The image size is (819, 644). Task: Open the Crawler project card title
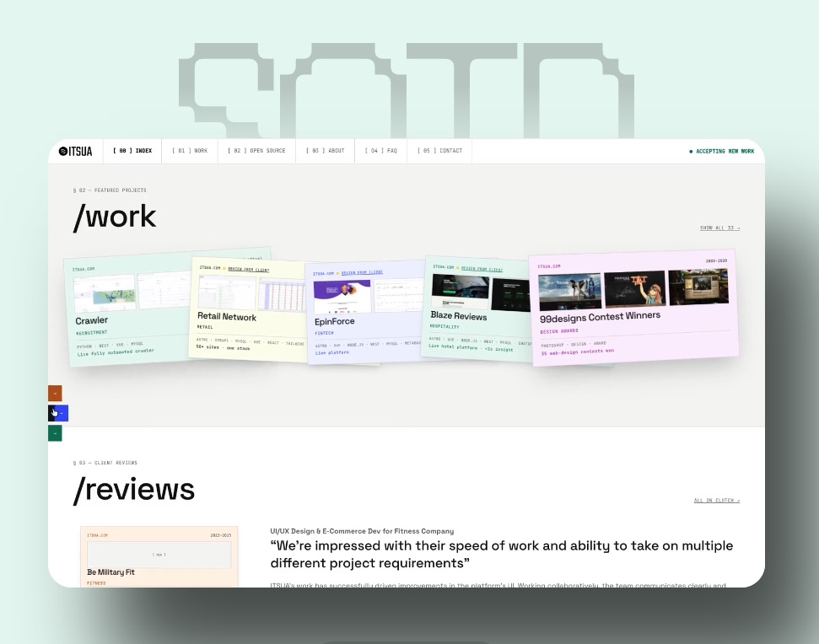91,320
